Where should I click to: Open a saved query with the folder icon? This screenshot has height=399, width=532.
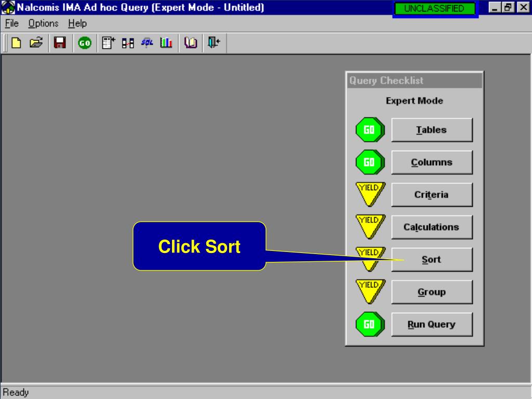[x=36, y=43]
